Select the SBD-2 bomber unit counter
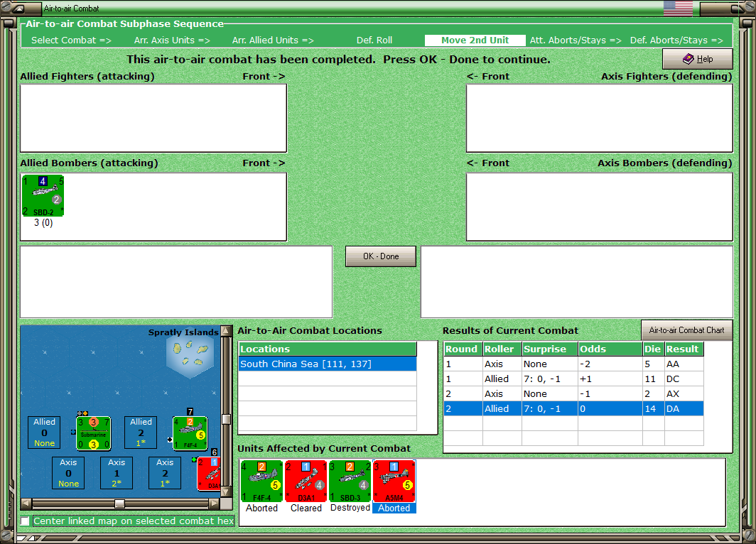Viewport: 756px width, 544px height. [x=43, y=195]
